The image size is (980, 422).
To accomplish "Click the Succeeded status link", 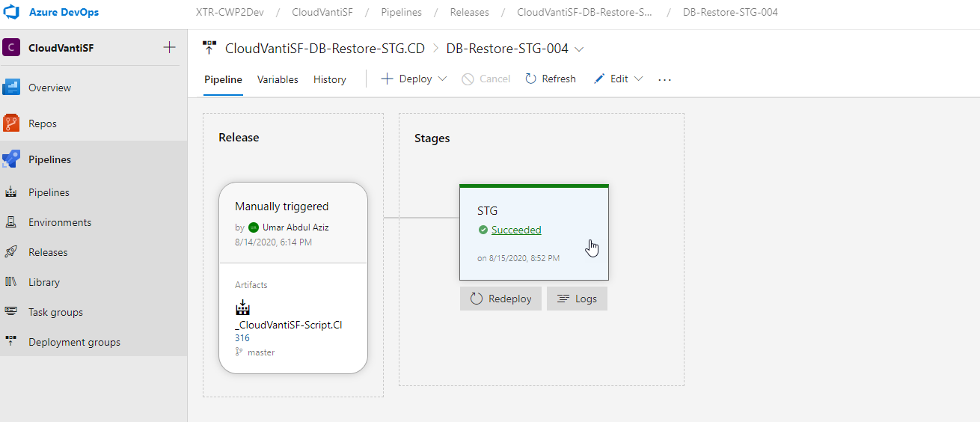I will 516,230.
